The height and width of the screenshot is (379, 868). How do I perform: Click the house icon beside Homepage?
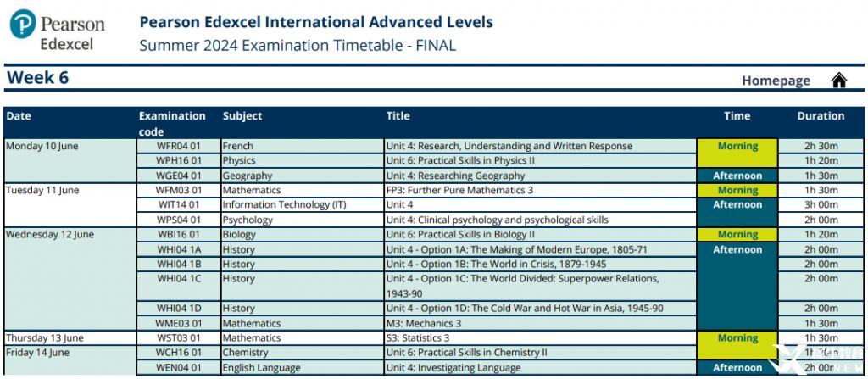(x=838, y=81)
